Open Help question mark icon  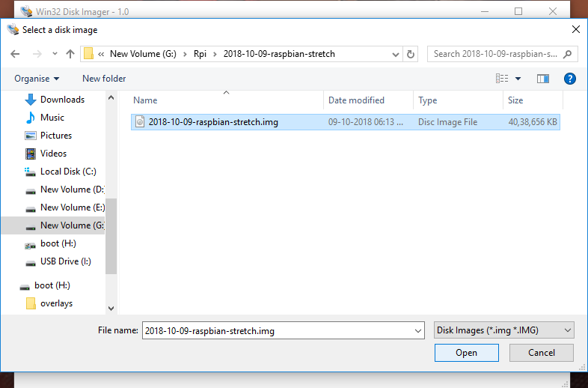[569, 79]
